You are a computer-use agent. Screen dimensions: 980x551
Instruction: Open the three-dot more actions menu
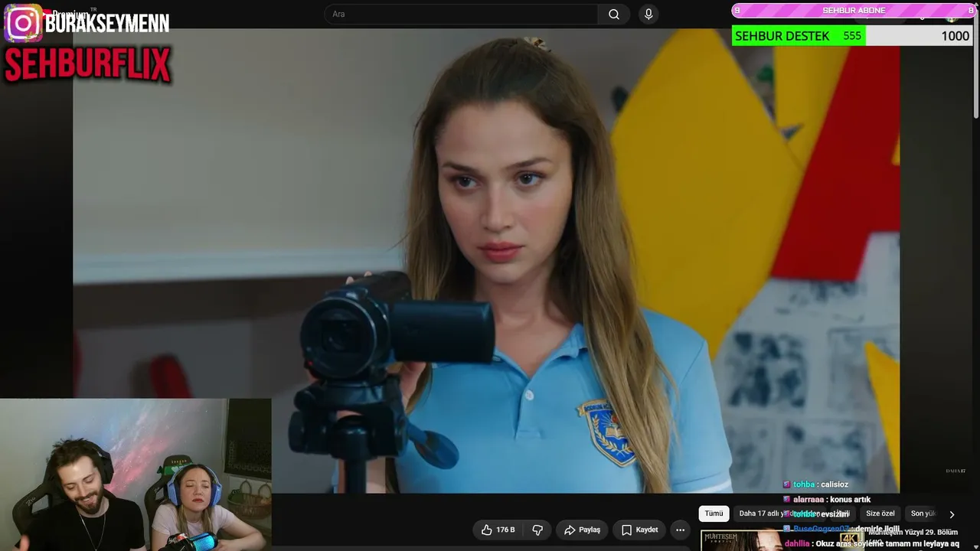coord(680,530)
